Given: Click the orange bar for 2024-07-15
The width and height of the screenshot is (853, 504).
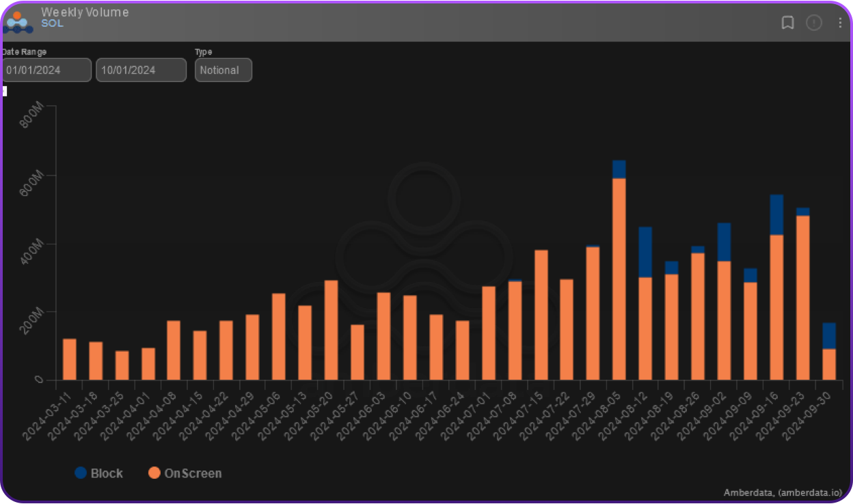Looking at the screenshot, I should point(541,315).
